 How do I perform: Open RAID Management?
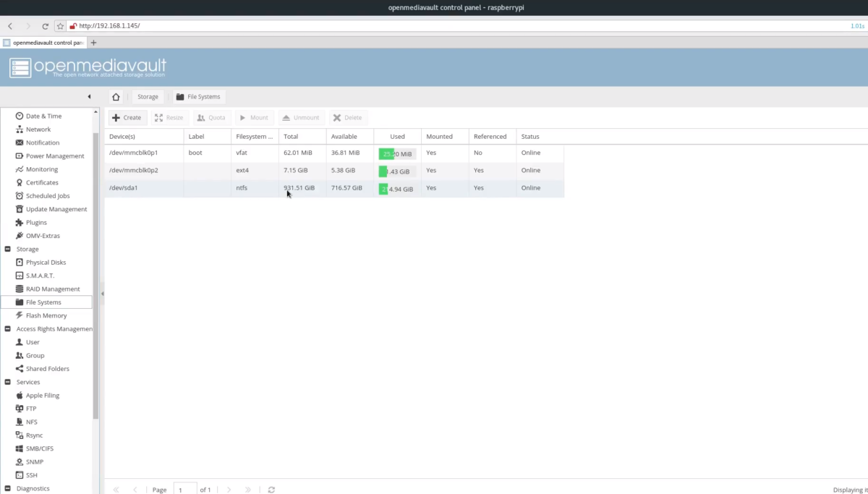[x=53, y=289]
